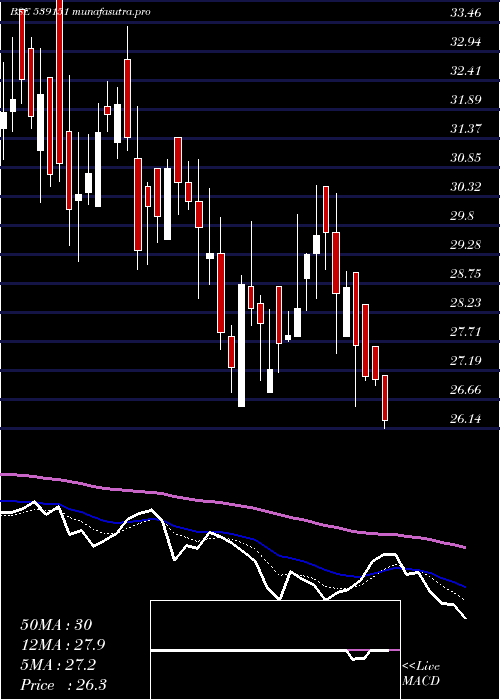Click the 30.32 axis label
Screen dimensions: 500x700
(x=466, y=187)
